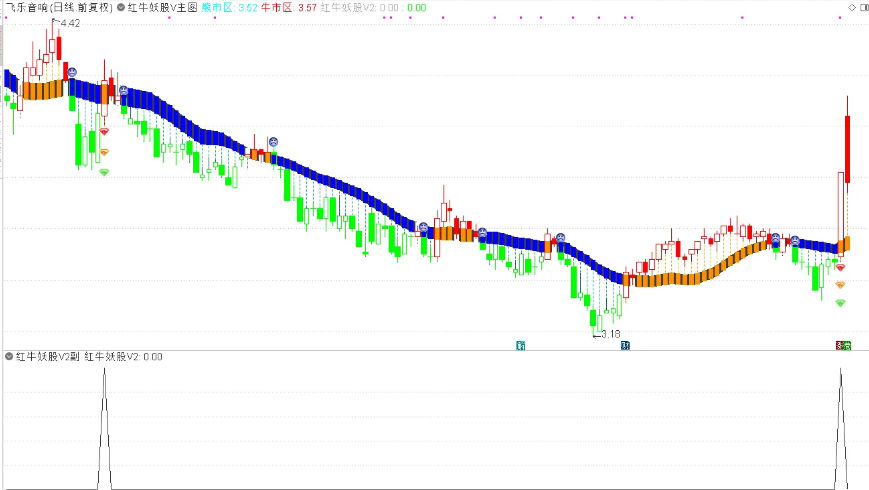Click the first signal spike in the sub-chart
The height and width of the screenshot is (490, 869).
104,428
